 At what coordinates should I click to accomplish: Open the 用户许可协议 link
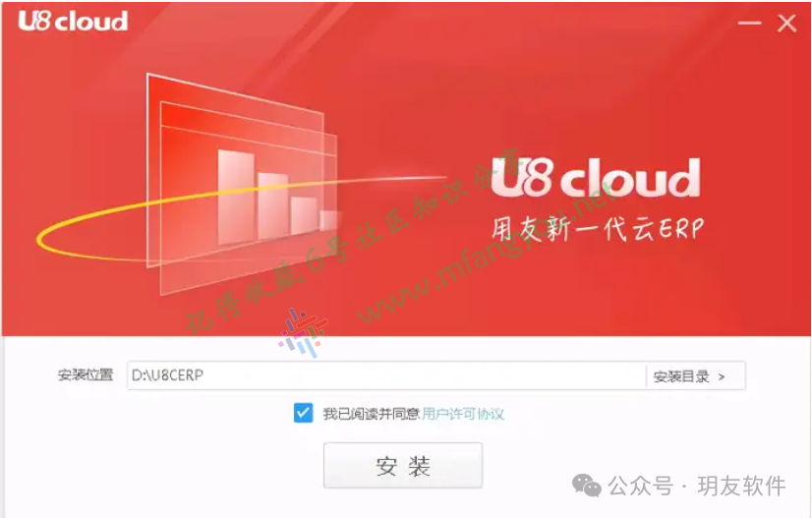462,414
